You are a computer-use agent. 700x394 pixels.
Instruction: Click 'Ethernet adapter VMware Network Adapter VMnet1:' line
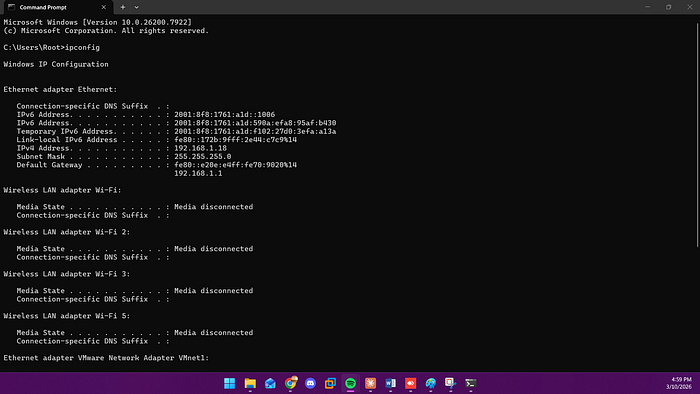click(x=106, y=358)
